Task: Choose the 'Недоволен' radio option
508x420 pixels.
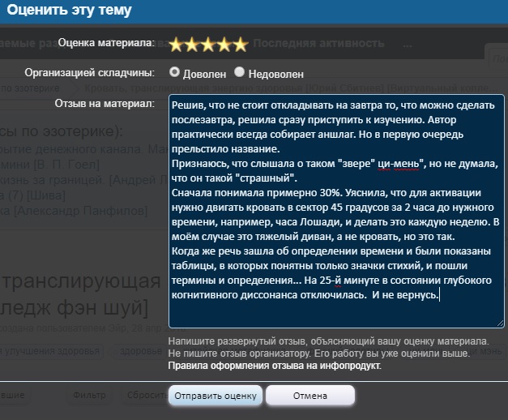Action: (239, 72)
